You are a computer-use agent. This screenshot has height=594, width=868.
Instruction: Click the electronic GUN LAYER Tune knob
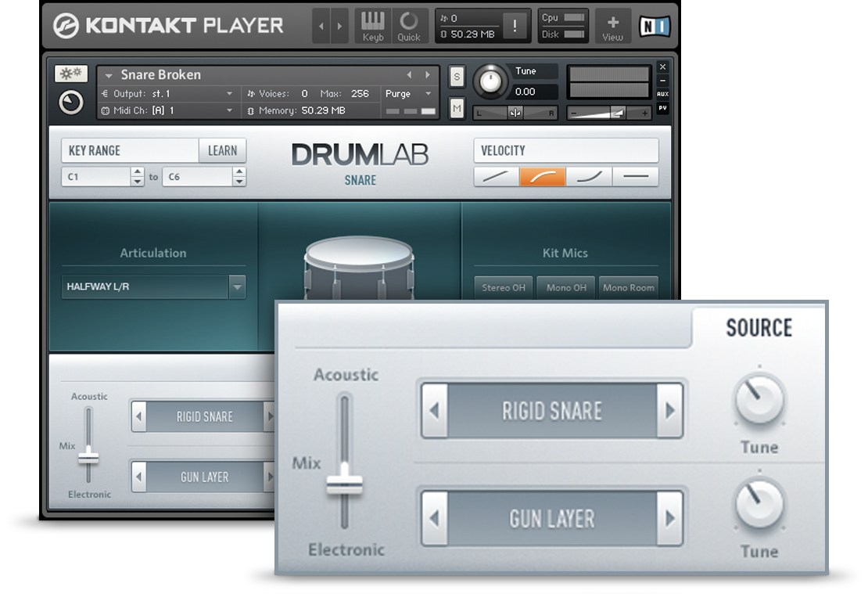click(759, 504)
